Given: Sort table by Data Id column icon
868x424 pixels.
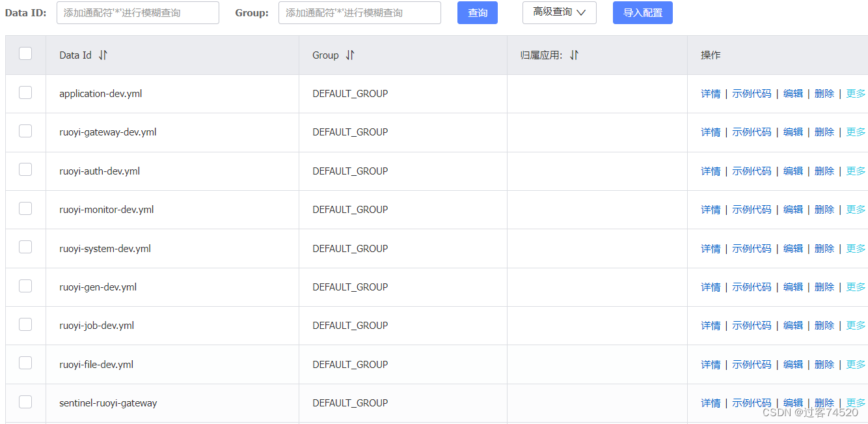Looking at the screenshot, I should (103, 55).
